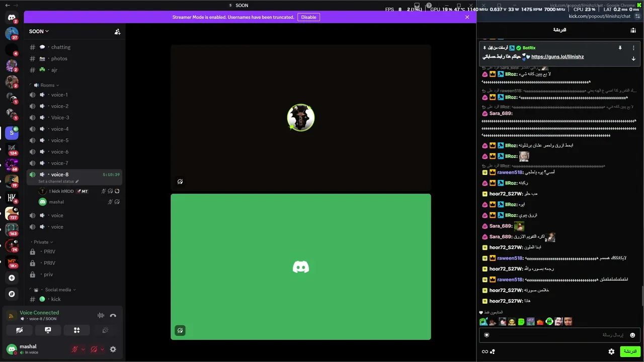The image size is (644, 362).
Task: Click video-off indicator on the dark tile
Action: point(180,182)
